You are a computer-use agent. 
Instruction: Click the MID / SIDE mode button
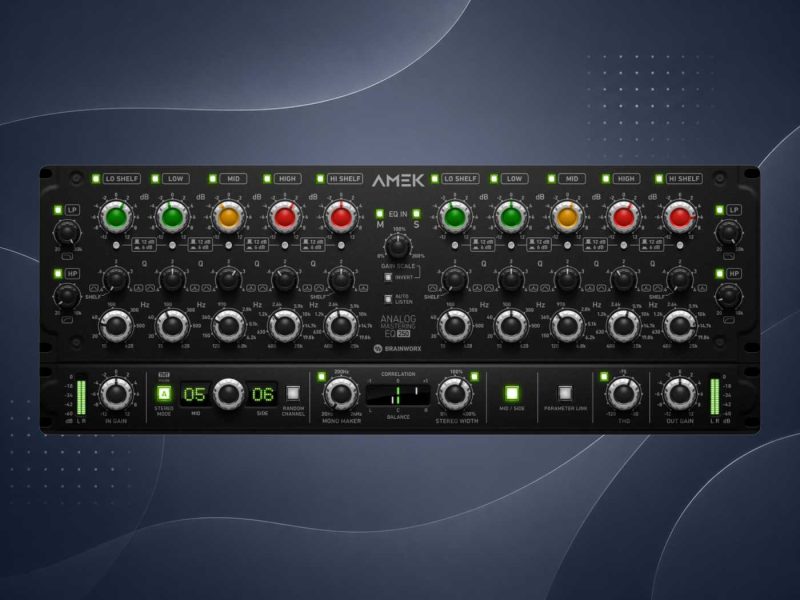512,393
